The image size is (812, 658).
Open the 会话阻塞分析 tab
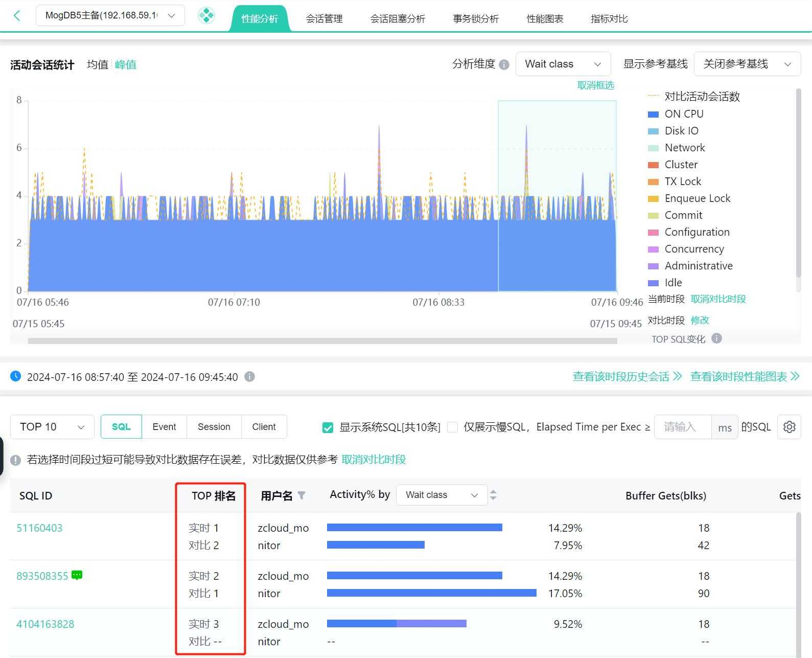coord(398,19)
